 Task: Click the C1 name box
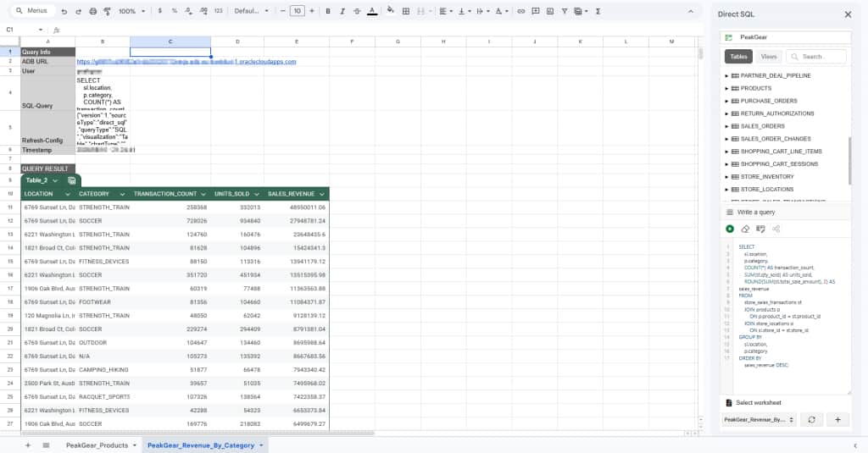click(x=25, y=30)
